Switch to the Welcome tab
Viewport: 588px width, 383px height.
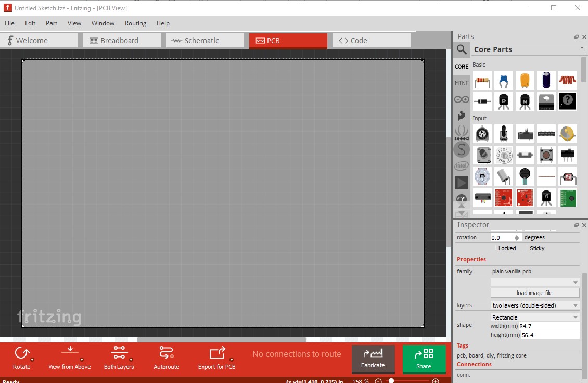(39, 41)
